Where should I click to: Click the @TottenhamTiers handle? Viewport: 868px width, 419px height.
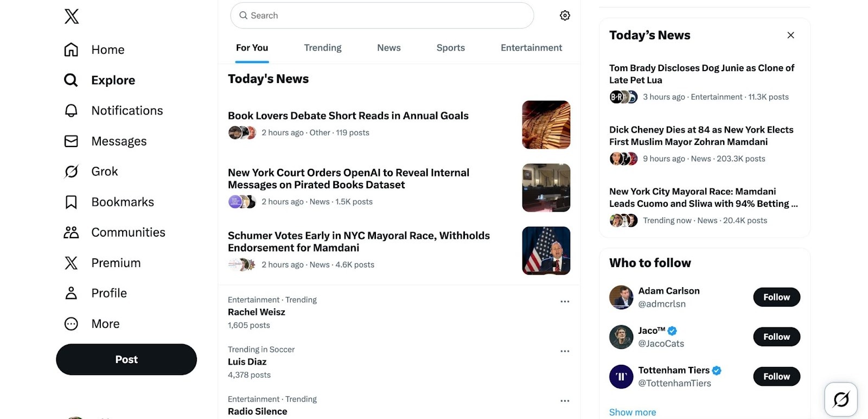pyautogui.click(x=675, y=383)
